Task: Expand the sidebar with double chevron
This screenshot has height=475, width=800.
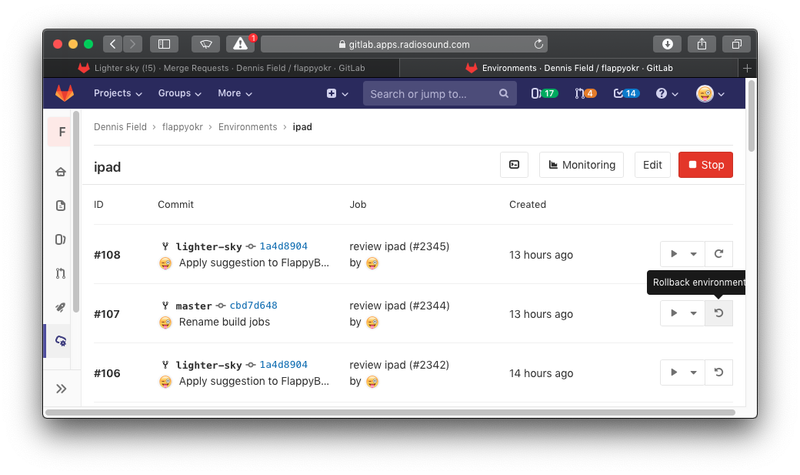Action: click(x=61, y=388)
